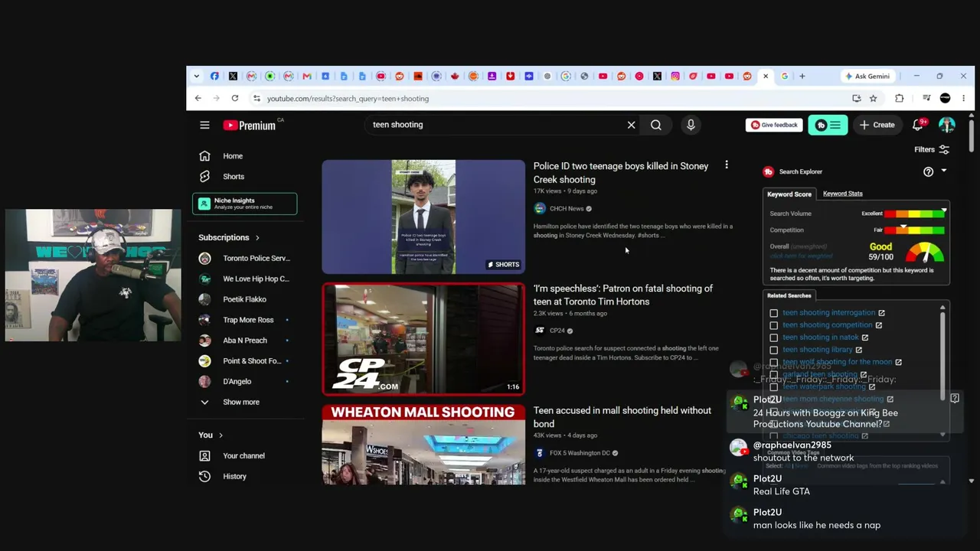Screen dimensions: 980x551
Task: Open a new browser tab
Action: pyautogui.click(x=802, y=76)
